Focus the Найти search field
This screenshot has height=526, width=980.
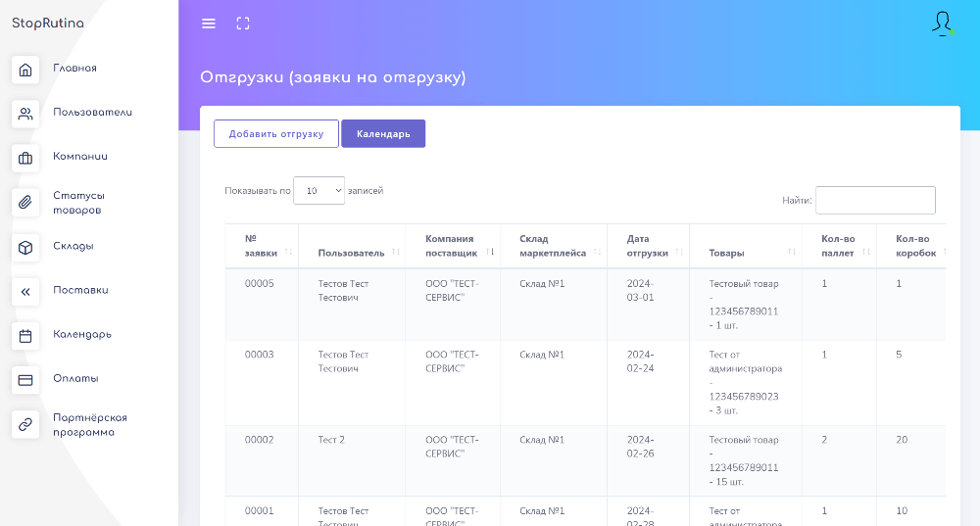[875, 201]
